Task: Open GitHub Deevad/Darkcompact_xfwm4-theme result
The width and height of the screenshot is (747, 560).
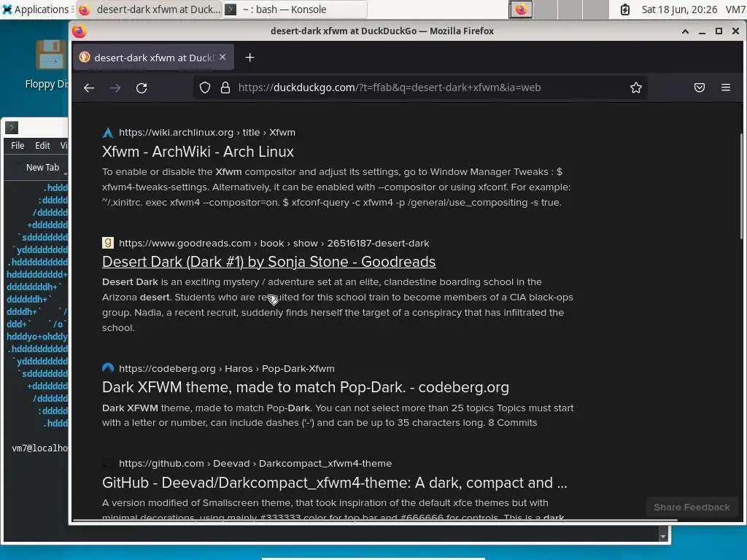Action: [334, 483]
